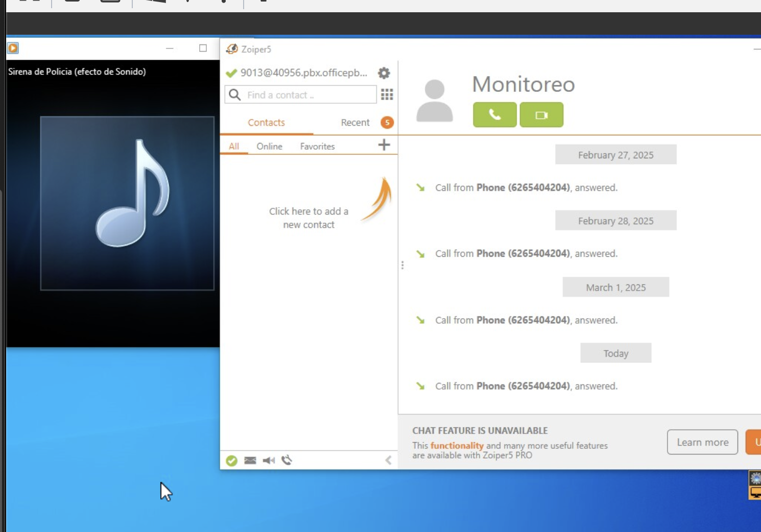
Task: Click the panel splitter dots handle
Action: 402,265
